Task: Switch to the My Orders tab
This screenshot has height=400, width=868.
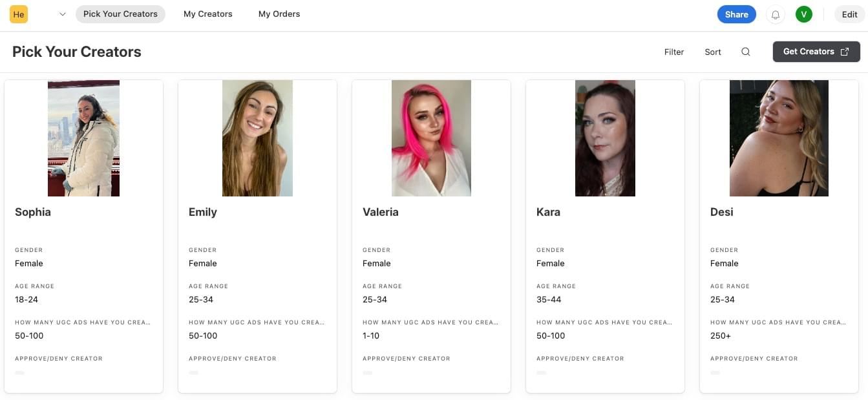Action: coord(279,14)
